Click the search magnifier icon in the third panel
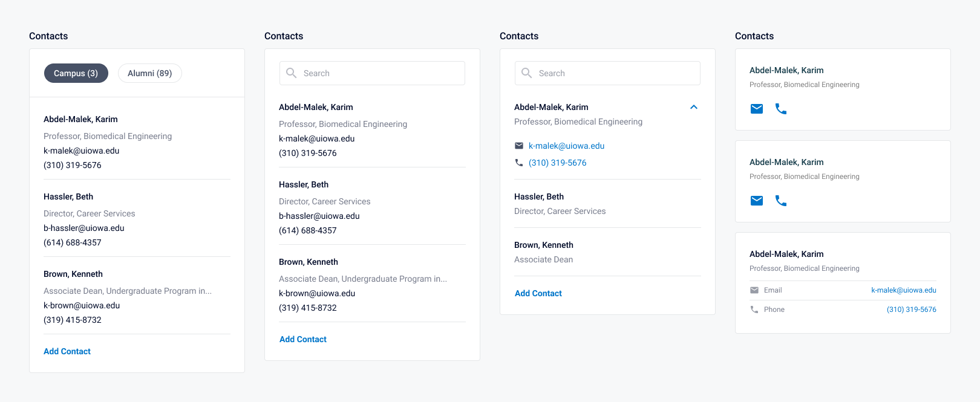The height and width of the screenshot is (402, 980). (x=526, y=73)
